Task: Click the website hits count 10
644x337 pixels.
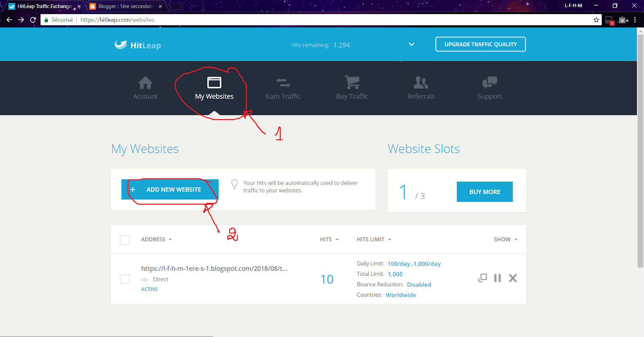Action: [x=327, y=279]
